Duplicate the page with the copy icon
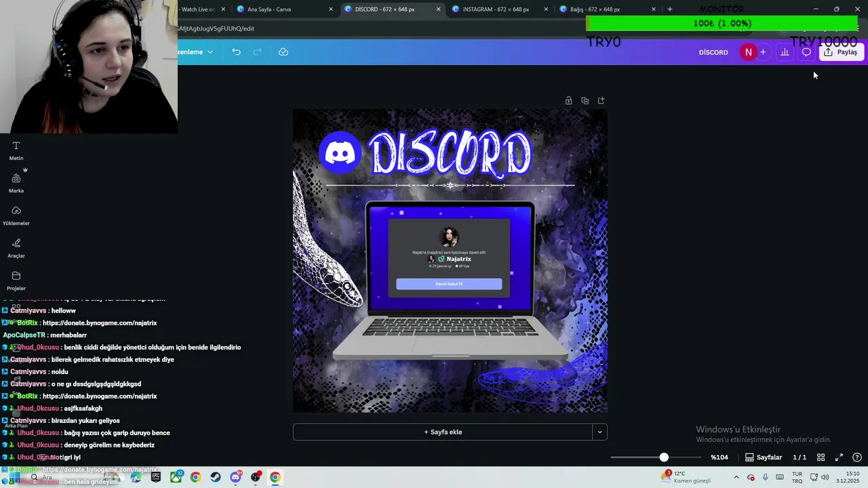 pos(585,100)
